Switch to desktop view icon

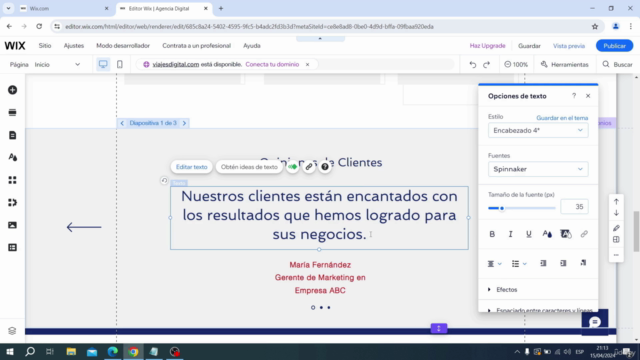tap(103, 64)
